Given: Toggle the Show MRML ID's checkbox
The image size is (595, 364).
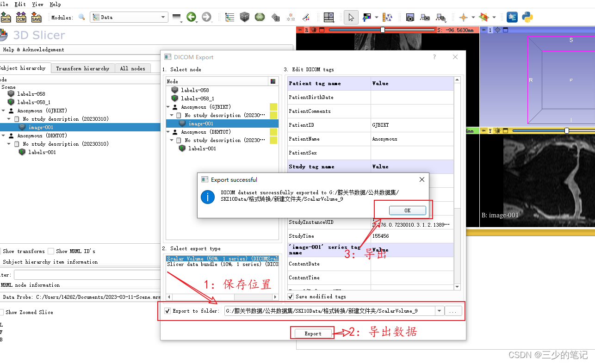Looking at the screenshot, I should [51, 251].
